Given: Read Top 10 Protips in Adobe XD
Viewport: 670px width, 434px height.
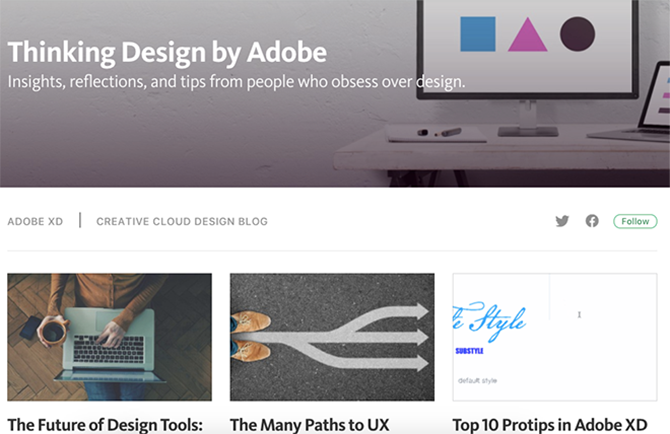Looking at the screenshot, I should click(x=550, y=425).
